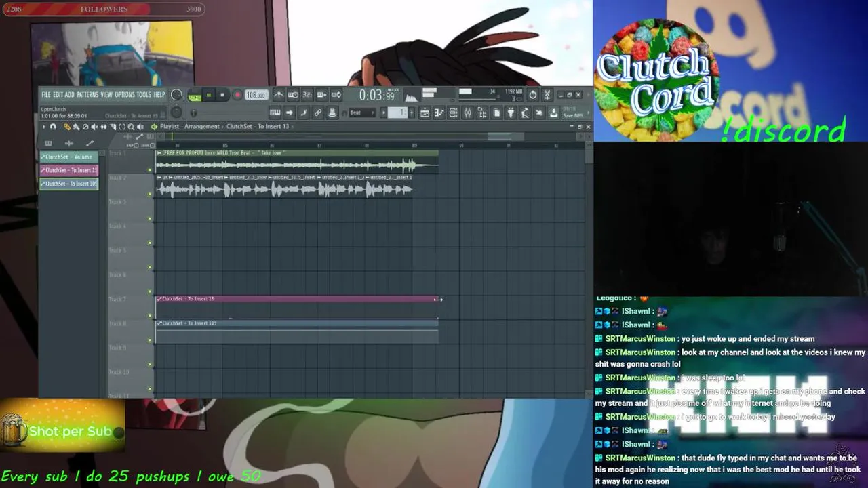Open the Beat snap dropdown
Image resolution: width=868 pixels, height=488 pixels.
tap(362, 113)
